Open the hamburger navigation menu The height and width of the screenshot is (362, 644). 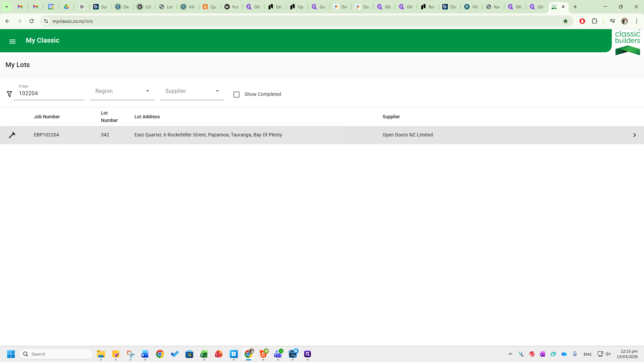coord(12,42)
